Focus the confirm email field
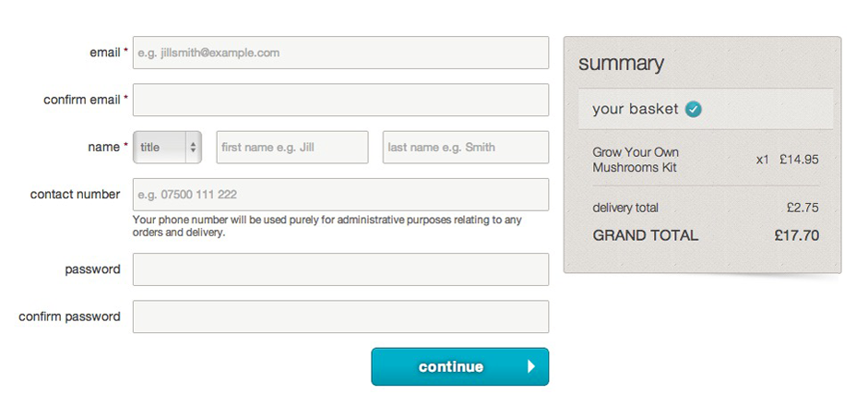Viewport: 868px width, 418px height. 340,100
